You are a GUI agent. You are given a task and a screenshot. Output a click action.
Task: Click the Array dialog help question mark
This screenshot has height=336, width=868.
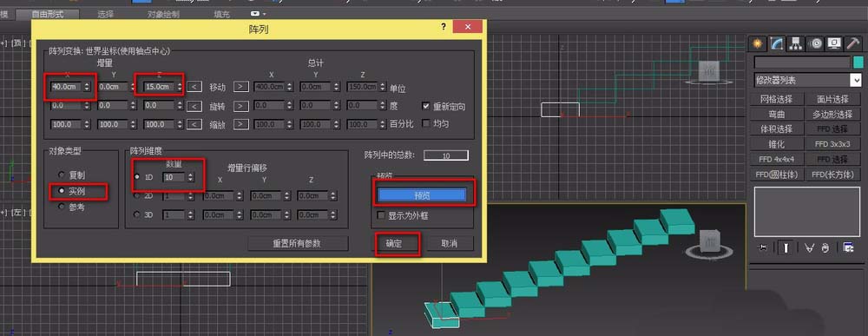tap(444, 27)
